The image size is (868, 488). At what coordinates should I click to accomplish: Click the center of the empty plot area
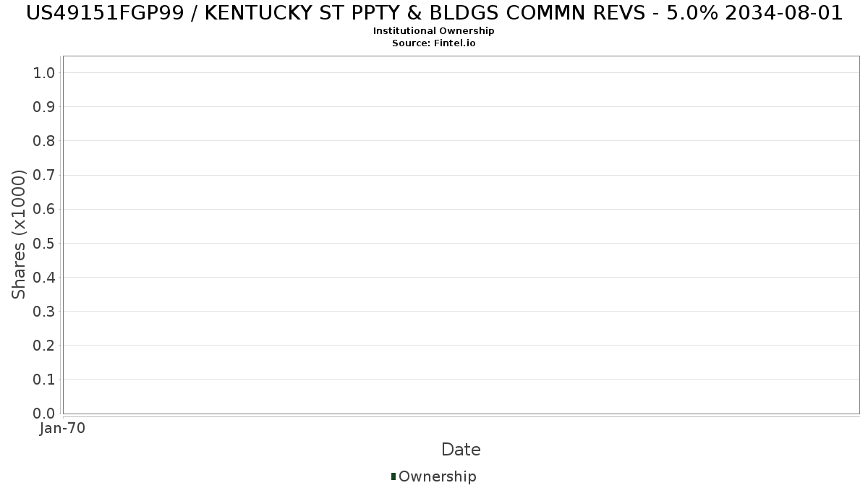pyautogui.click(x=461, y=235)
